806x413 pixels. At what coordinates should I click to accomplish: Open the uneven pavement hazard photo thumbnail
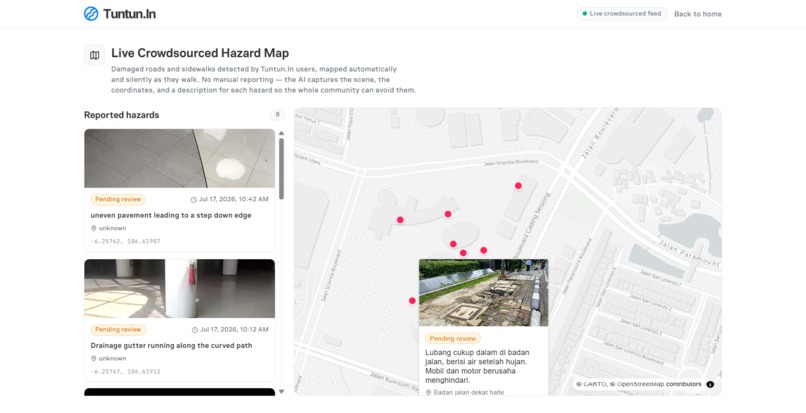click(179, 158)
